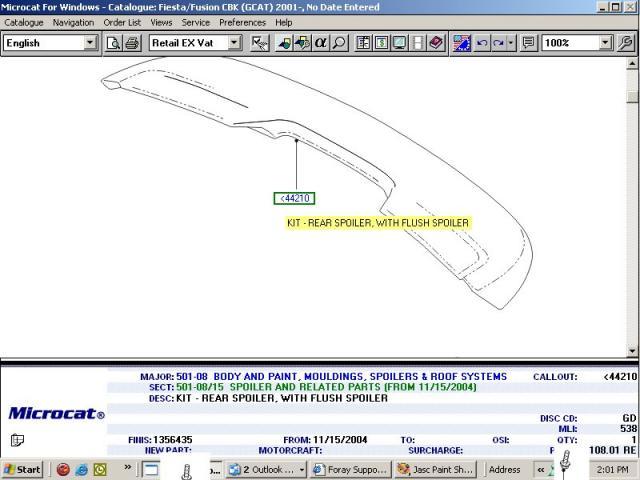The width and height of the screenshot is (640, 480).
Task: Click the Windows Start button
Action: coord(22,469)
